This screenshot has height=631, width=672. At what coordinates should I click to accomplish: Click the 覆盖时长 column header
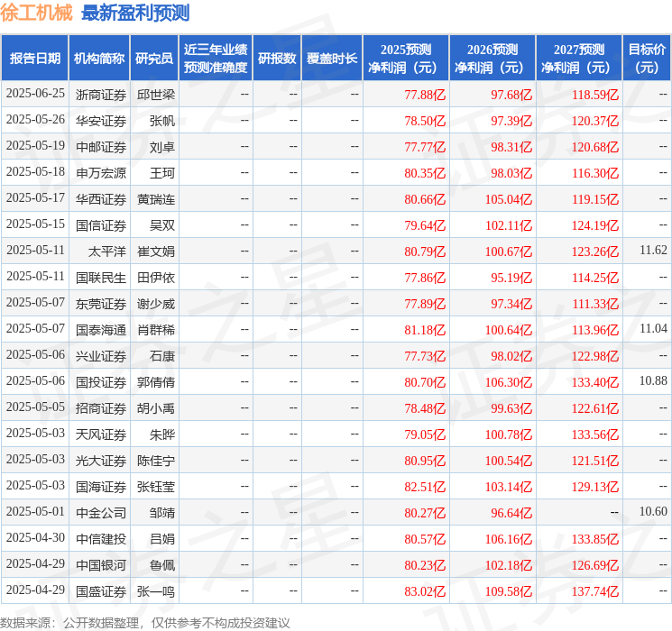click(332, 59)
